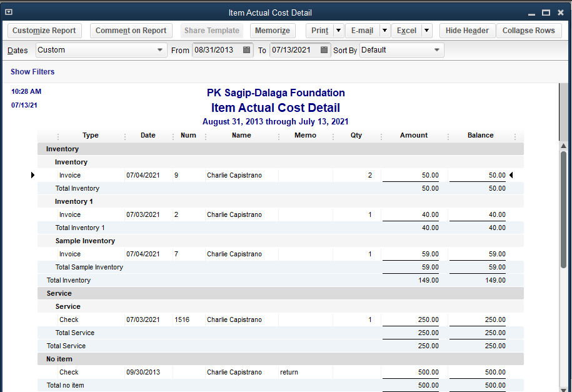Click the Balance column header
572x392 pixels.
481,136
